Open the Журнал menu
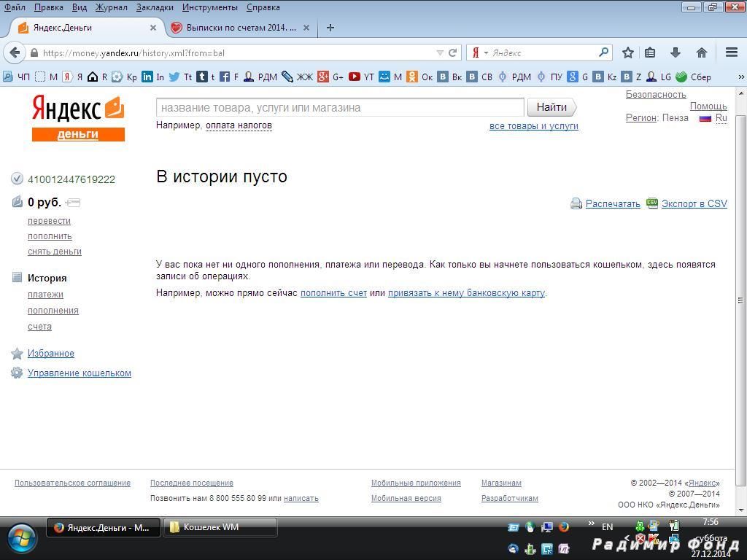The height and width of the screenshot is (560, 747). [x=111, y=7]
